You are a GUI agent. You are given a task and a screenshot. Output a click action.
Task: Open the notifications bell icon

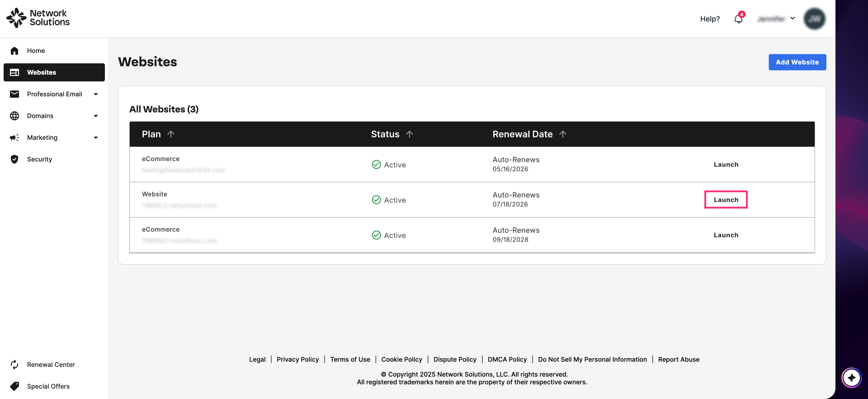(x=738, y=19)
